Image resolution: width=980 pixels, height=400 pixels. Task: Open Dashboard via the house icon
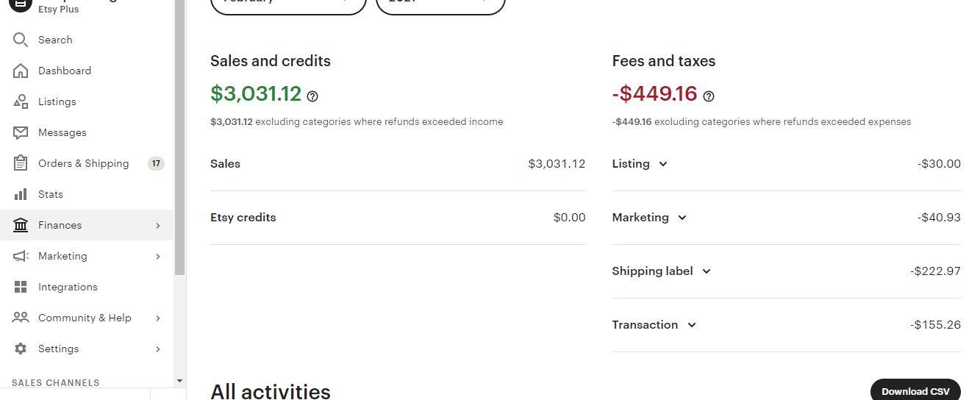pyautogui.click(x=21, y=71)
